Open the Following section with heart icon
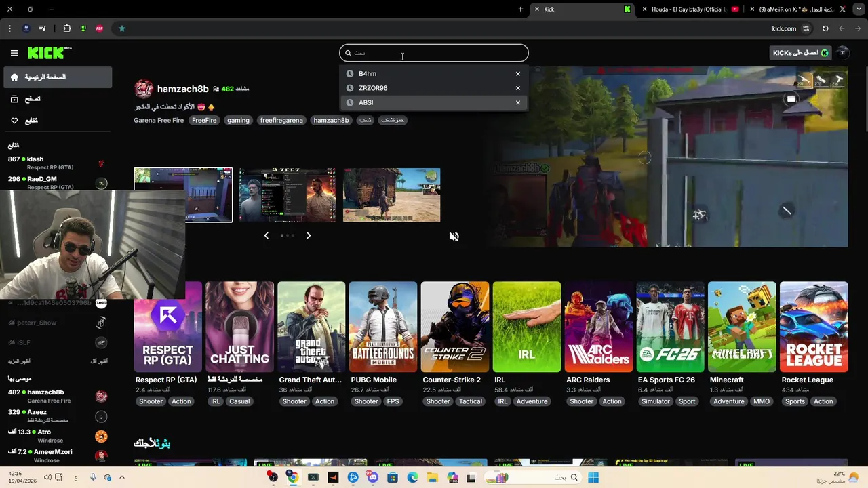This screenshot has width=868, height=488. point(58,121)
